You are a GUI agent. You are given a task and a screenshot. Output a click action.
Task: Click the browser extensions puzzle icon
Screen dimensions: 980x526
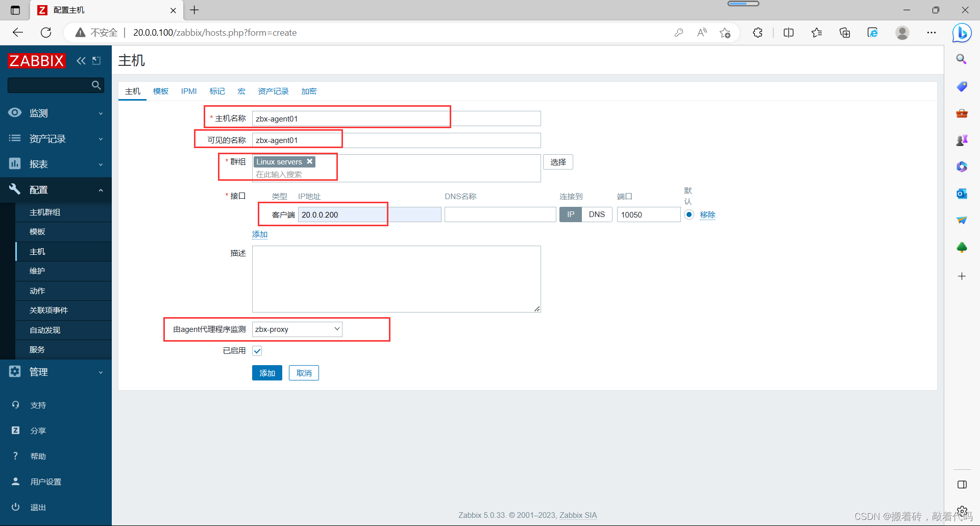pos(757,33)
